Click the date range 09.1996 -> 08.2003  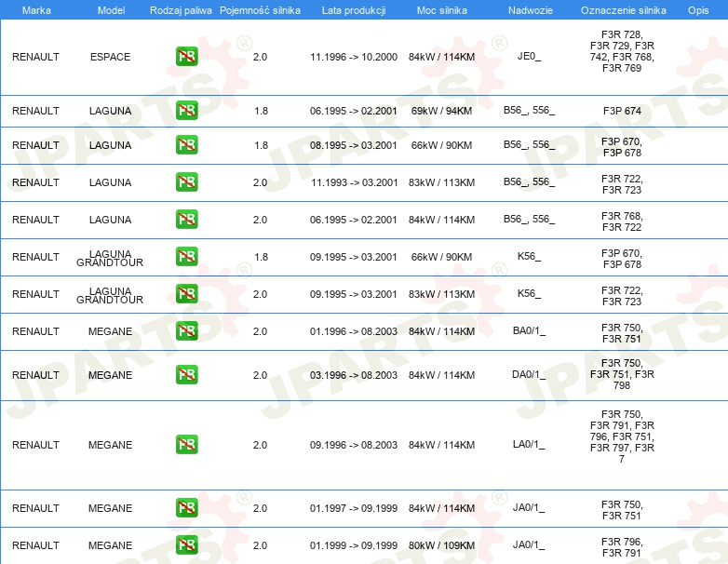pyautogui.click(x=354, y=445)
